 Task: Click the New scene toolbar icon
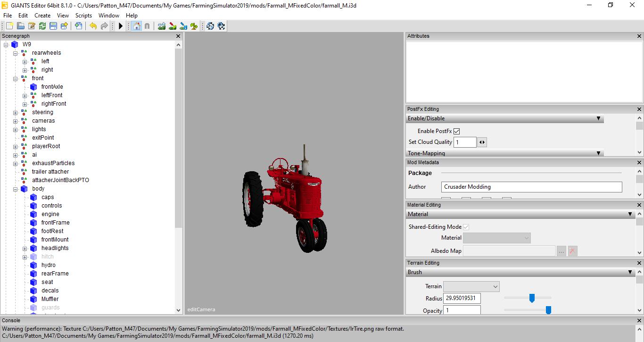pos(10,26)
